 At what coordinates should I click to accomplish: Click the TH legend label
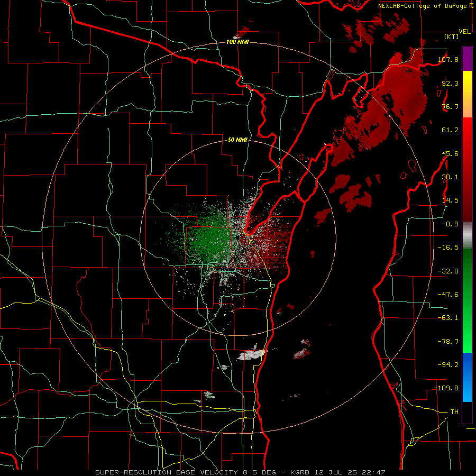[454, 412]
